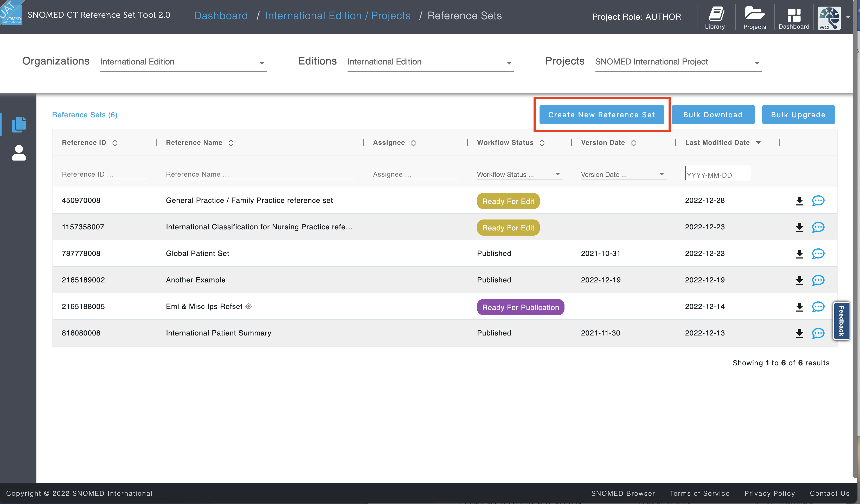
Task: Click Ready For Edit badge for 450970008
Action: pyautogui.click(x=508, y=201)
